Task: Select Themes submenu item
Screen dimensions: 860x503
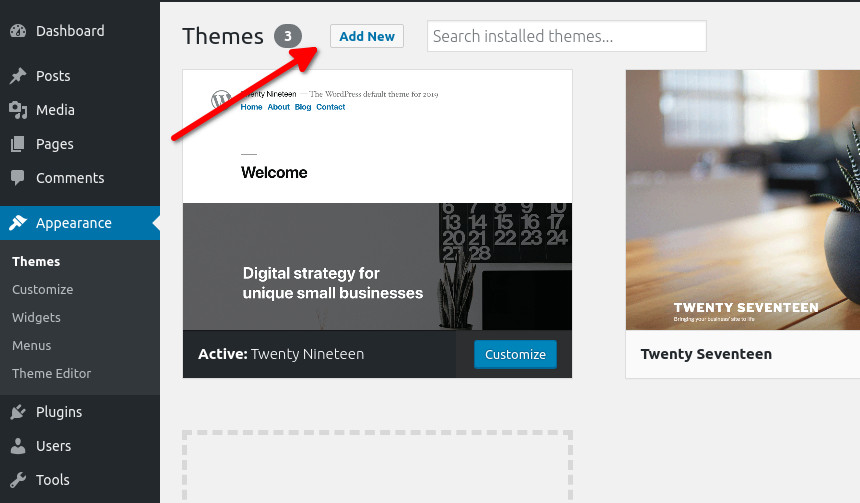Action: pos(36,262)
